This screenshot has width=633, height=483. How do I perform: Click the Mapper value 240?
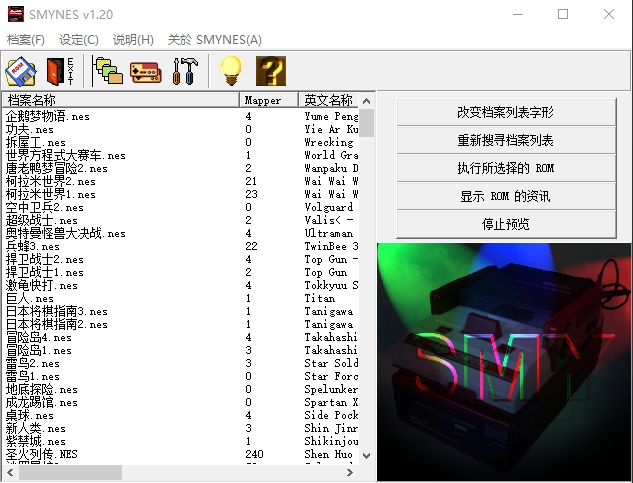pyautogui.click(x=254, y=454)
